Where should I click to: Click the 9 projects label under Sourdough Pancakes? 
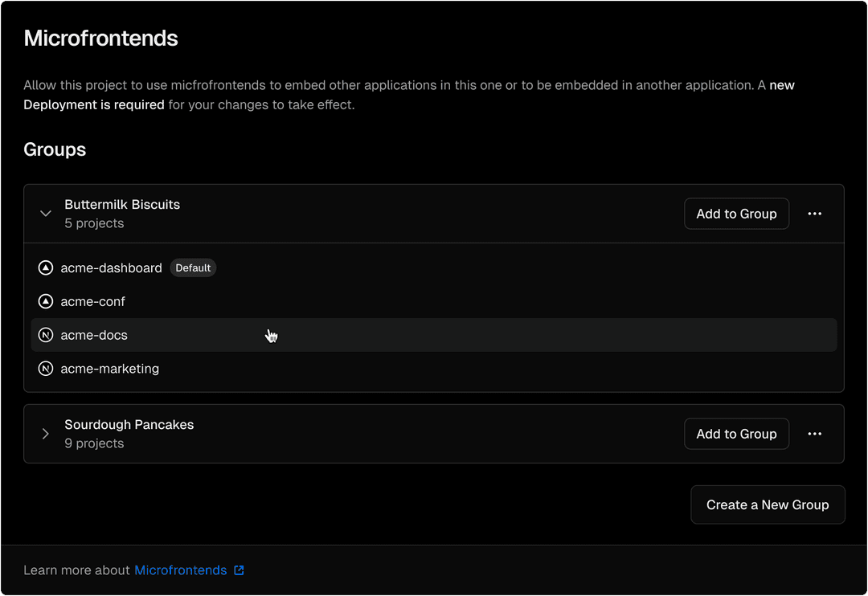94,443
